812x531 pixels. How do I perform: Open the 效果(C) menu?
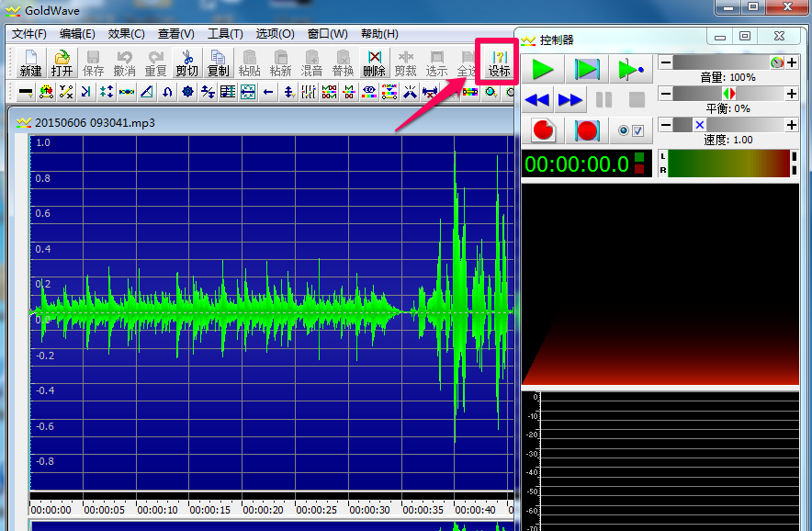(x=126, y=34)
